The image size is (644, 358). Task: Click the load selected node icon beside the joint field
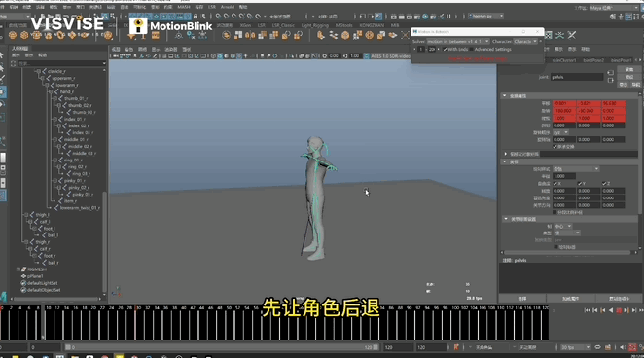pyautogui.click(x=610, y=73)
